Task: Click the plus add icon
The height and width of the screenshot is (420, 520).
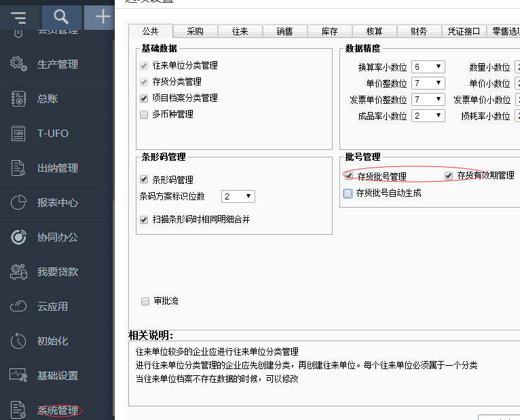Action: point(103,17)
